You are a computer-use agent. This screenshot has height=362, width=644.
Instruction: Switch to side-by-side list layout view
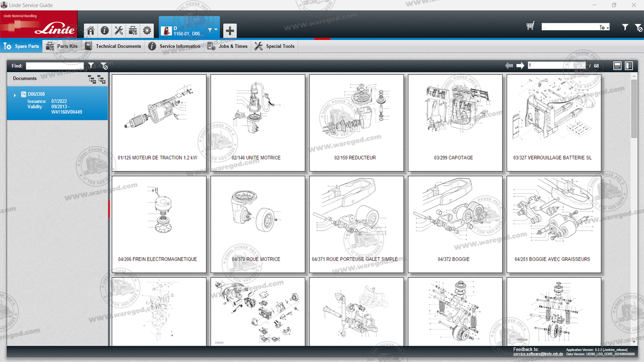click(629, 66)
